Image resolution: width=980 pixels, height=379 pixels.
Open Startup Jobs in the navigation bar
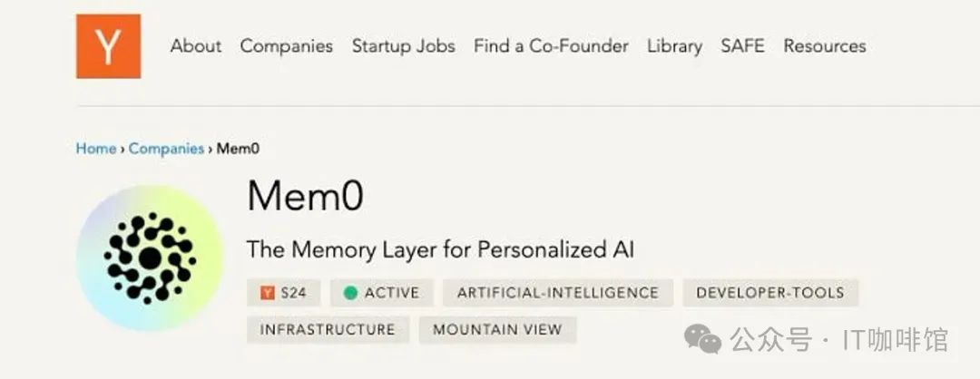click(x=404, y=46)
